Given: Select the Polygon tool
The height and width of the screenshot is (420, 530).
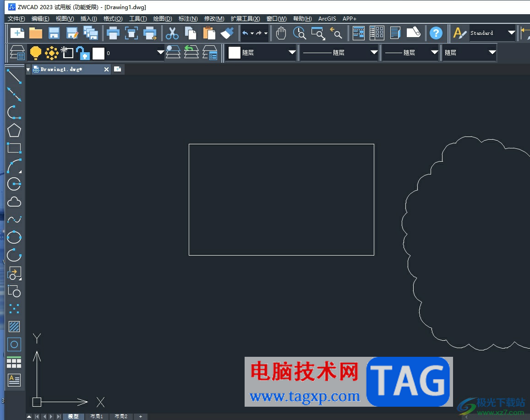Looking at the screenshot, I should click(14, 131).
